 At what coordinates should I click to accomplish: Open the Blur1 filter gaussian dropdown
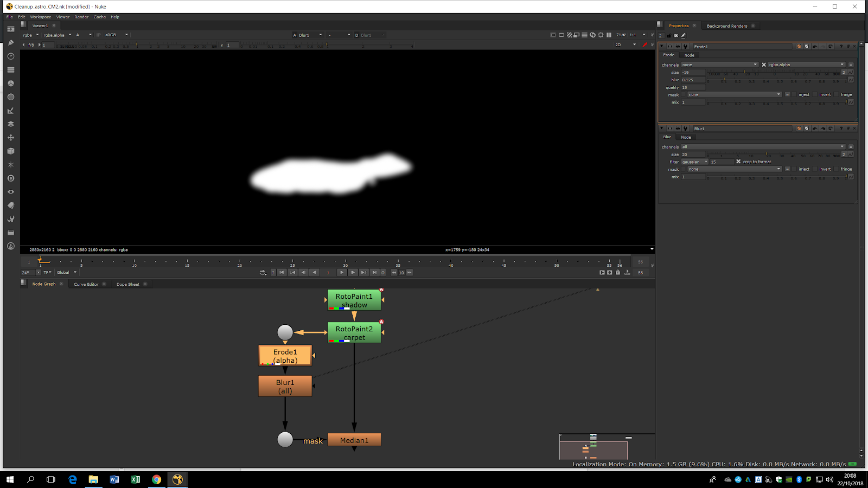(694, 162)
